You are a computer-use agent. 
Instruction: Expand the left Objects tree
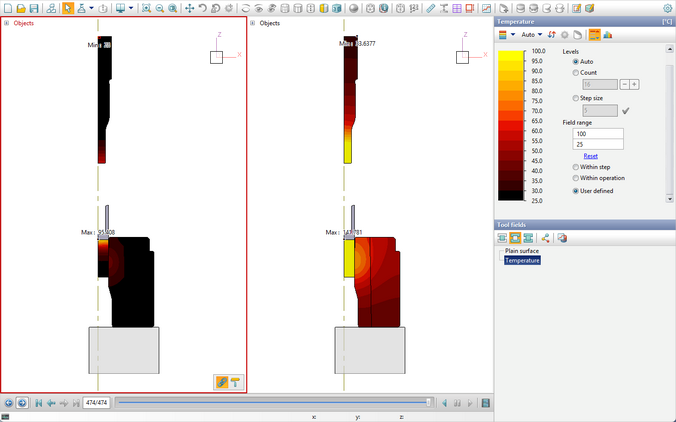coord(7,23)
